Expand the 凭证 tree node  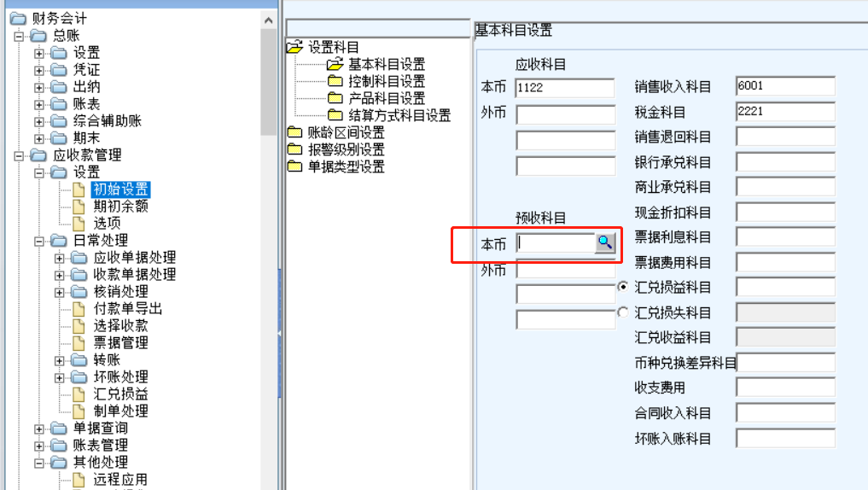tap(38, 70)
